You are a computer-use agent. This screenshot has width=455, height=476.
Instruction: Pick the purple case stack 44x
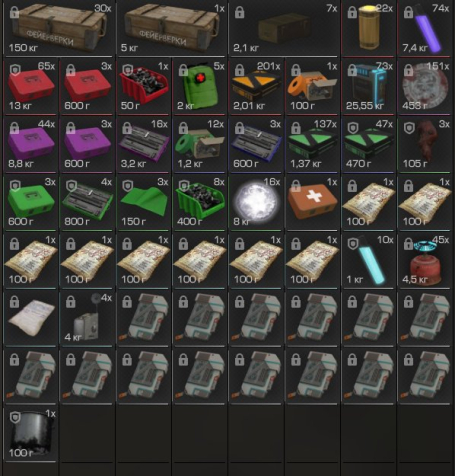pyautogui.click(x=30, y=144)
